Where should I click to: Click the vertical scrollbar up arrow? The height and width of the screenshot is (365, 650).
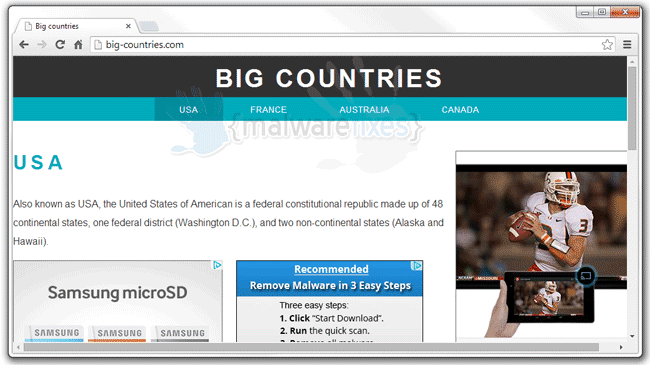[x=632, y=62]
